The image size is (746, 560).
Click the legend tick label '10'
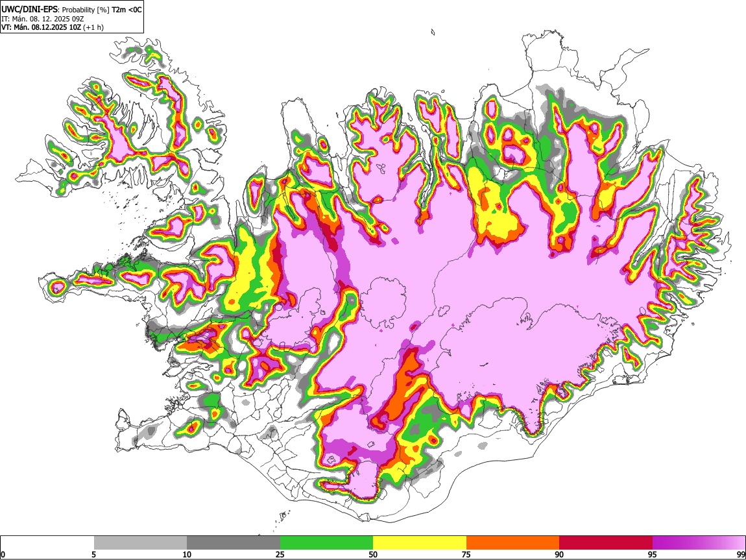tap(187, 555)
